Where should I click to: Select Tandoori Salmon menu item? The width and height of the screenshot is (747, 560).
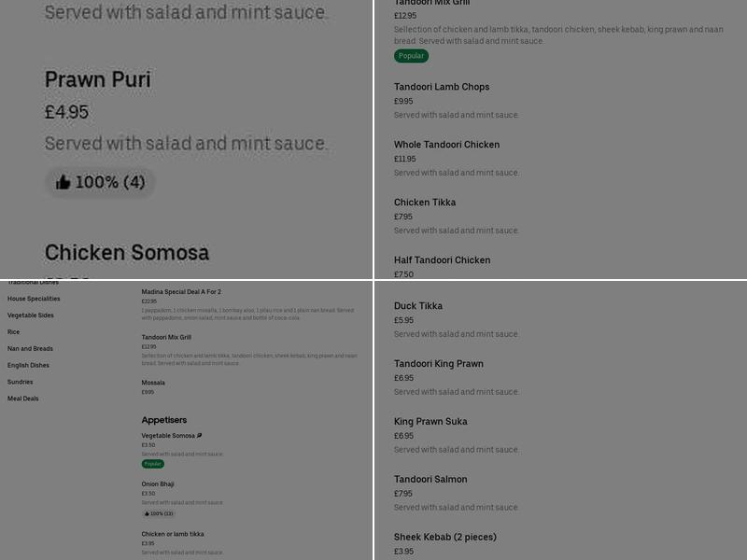coord(430,480)
